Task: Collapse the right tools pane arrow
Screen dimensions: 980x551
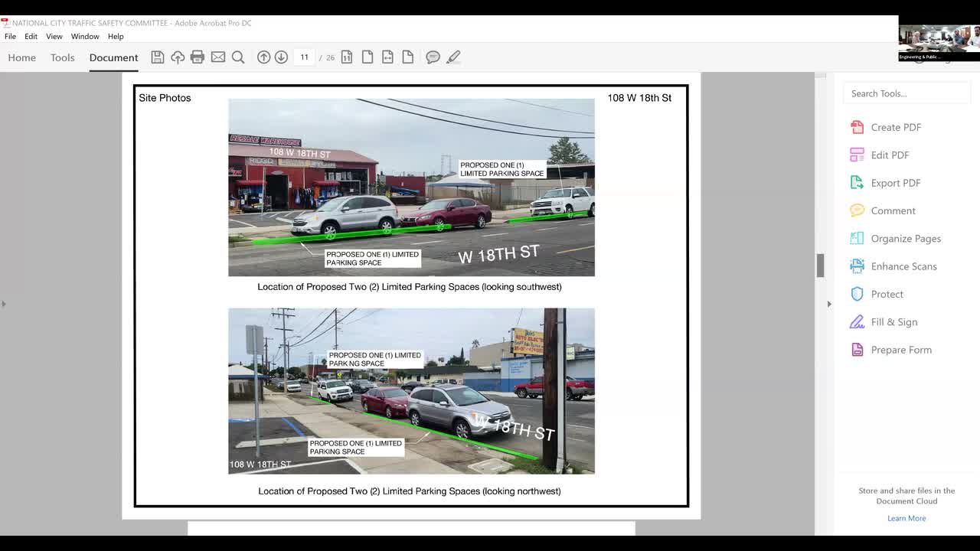Action: [x=829, y=304]
